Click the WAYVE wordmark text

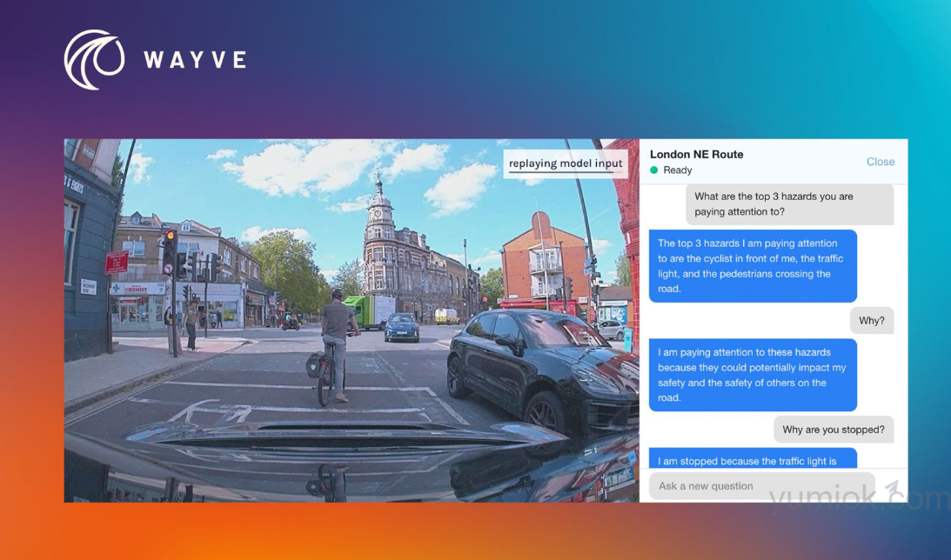195,60
